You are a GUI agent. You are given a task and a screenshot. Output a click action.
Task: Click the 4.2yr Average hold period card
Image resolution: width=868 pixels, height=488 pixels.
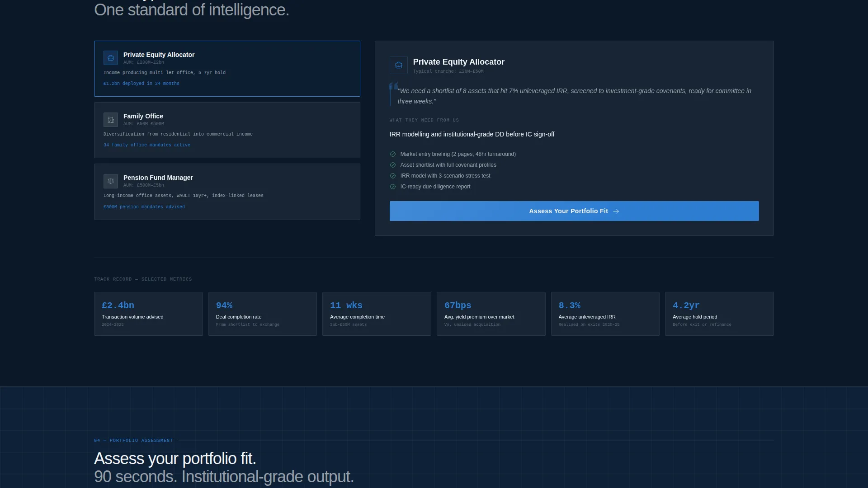[x=719, y=314]
